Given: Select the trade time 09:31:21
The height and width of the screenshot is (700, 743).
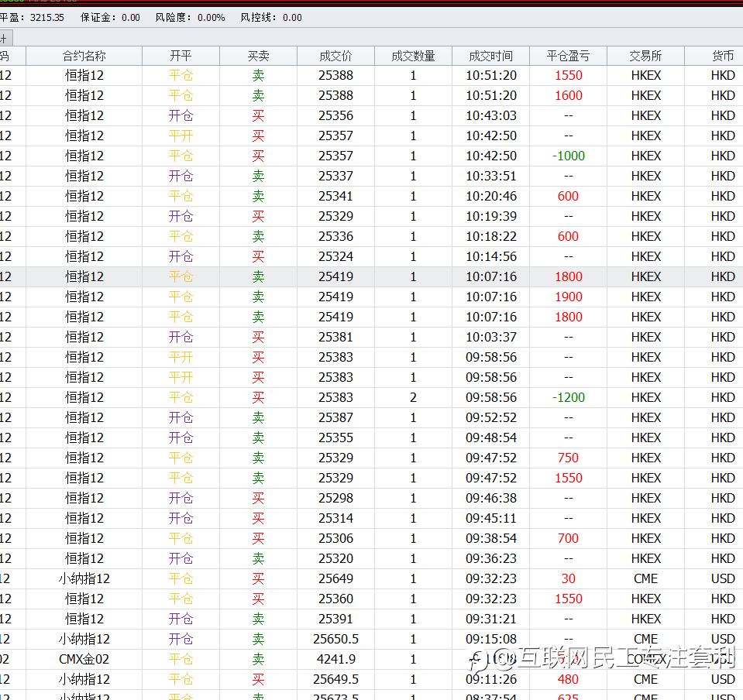Looking at the screenshot, I should [491, 619].
